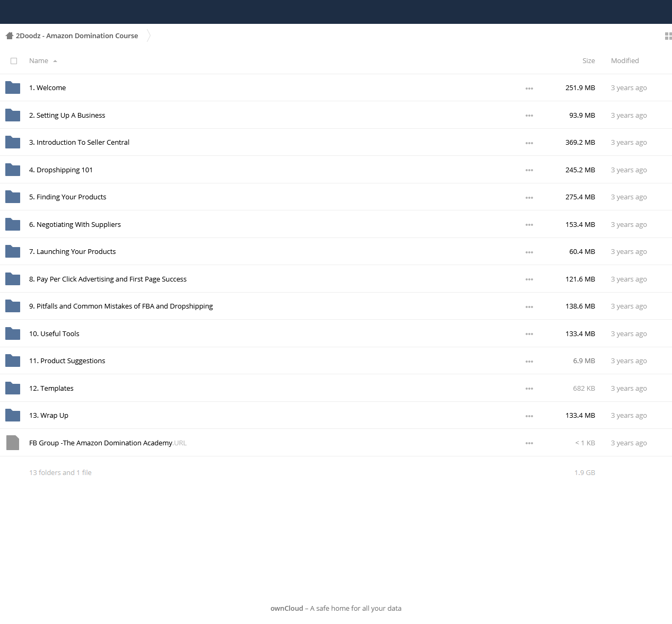Click the modified date for 13. Wrap Up
Image resolution: width=672 pixels, height=624 pixels.
[x=629, y=416]
